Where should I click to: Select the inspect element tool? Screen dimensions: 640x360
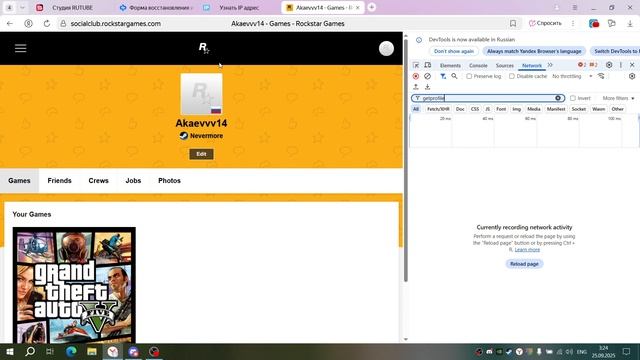pos(416,65)
